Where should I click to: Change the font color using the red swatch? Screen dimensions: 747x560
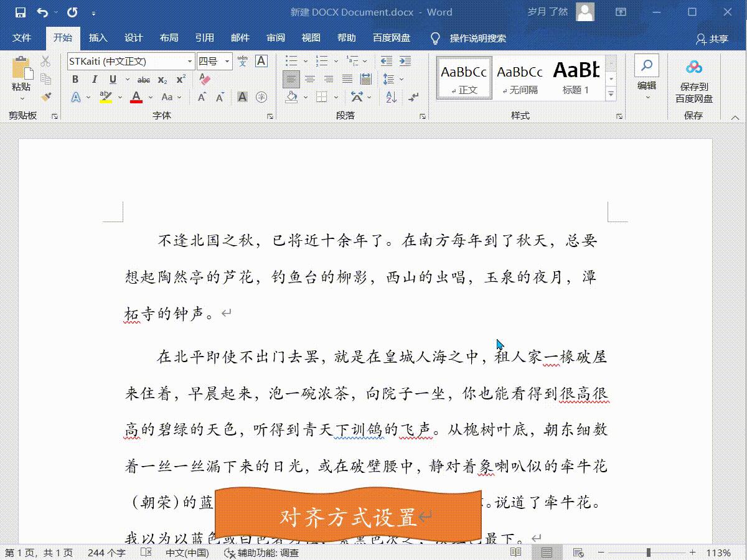136,98
